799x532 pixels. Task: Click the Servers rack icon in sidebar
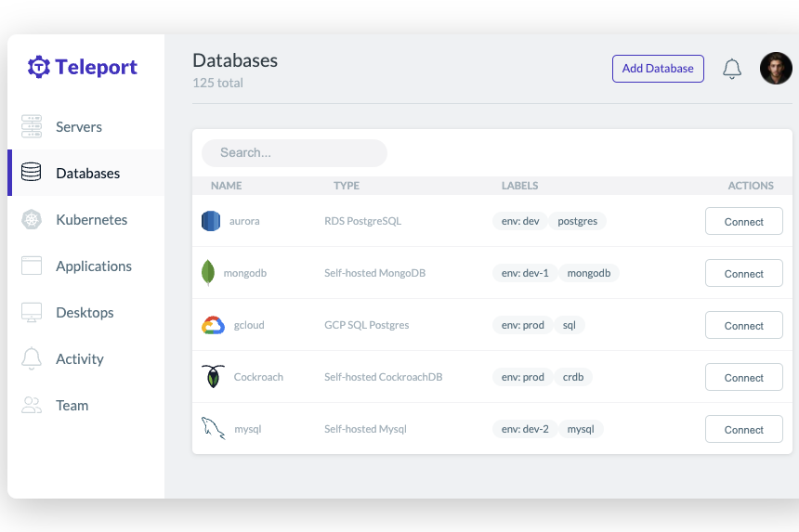tap(32, 126)
